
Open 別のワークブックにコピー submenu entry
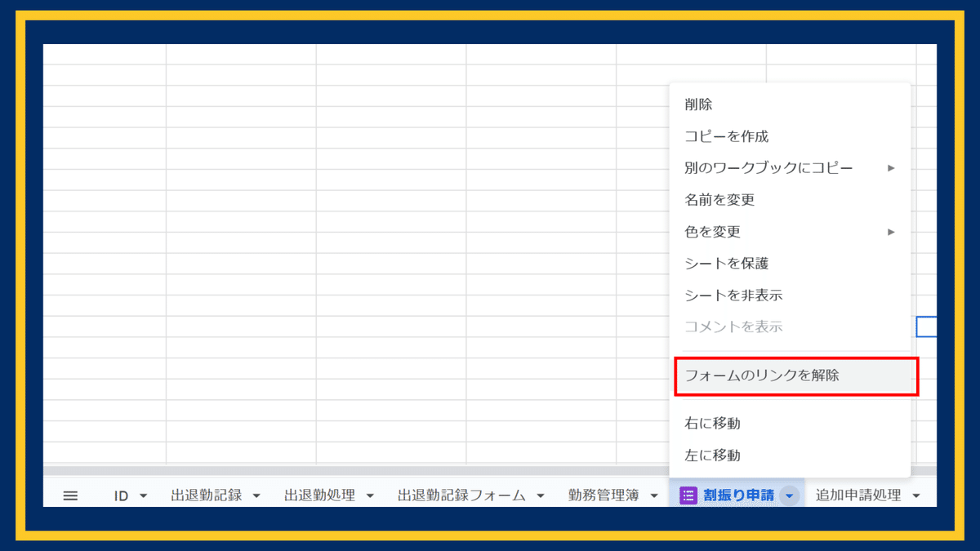pos(790,168)
